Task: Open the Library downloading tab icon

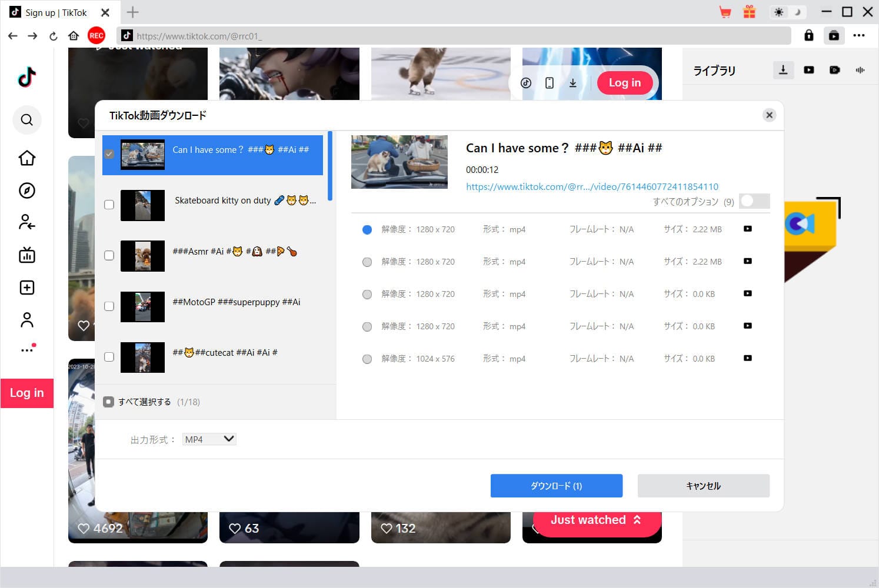Action: [783, 70]
